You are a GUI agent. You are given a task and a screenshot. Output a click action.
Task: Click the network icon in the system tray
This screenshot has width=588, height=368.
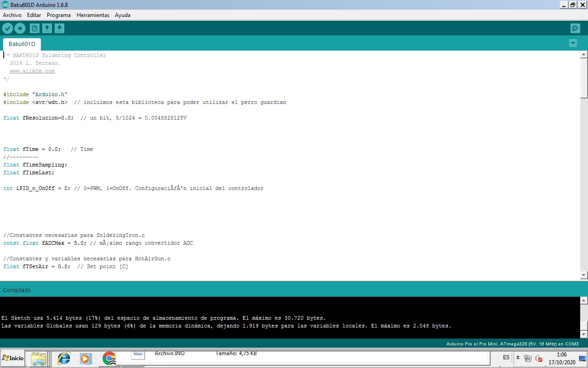point(528,358)
